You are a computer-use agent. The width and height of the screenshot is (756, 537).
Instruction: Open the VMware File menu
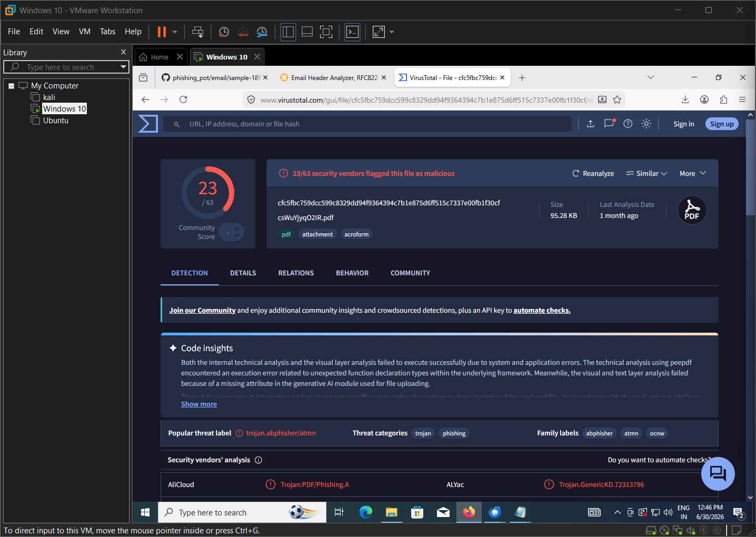point(14,32)
